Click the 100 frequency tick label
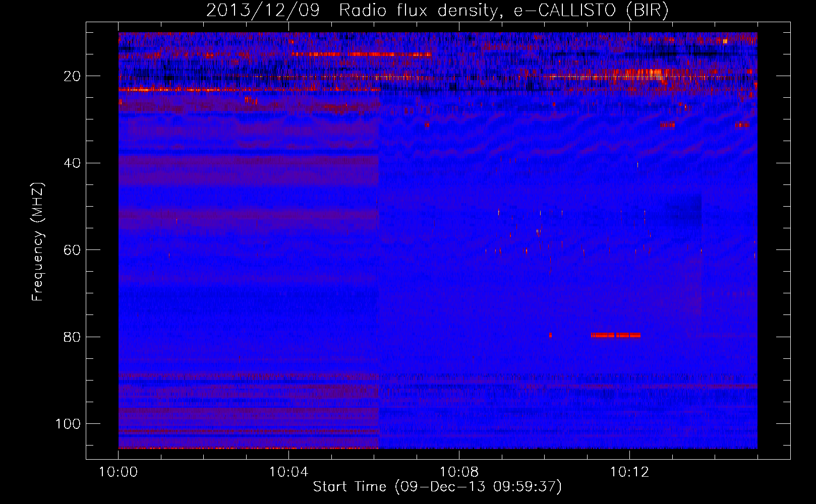Screen dimensions: 816x504 tap(68, 424)
